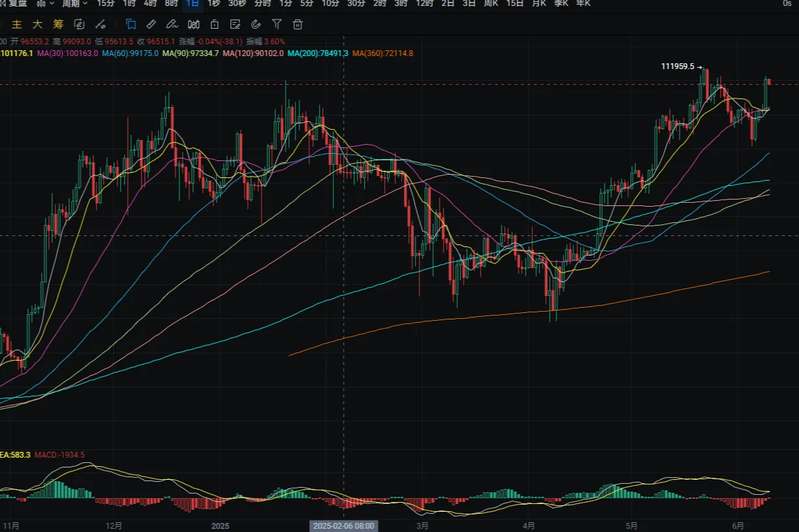Screen dimensions: 799x532
Task: Open the 周期 period dropdown
Action: click(74, 3)
